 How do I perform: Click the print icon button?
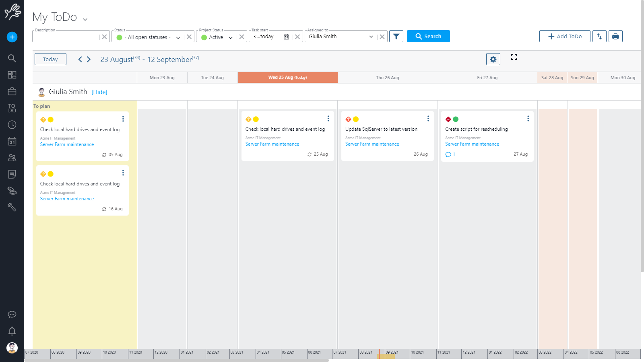click(615, 36)
